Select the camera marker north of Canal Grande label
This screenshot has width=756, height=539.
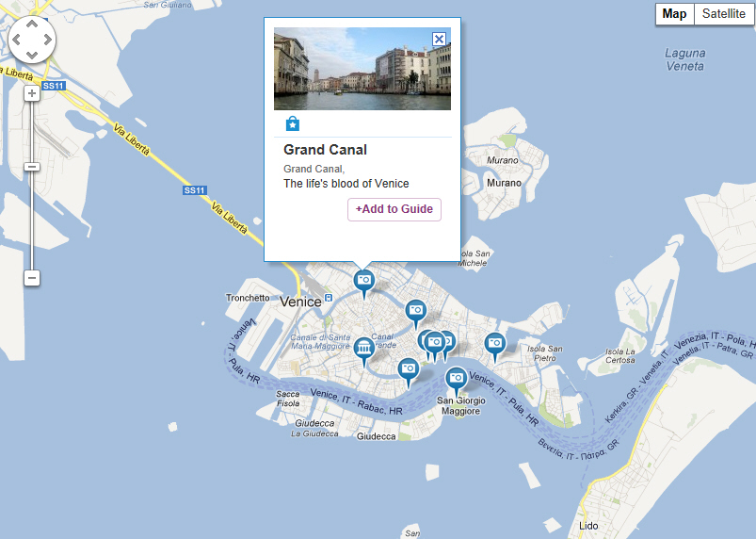[415, 312]
